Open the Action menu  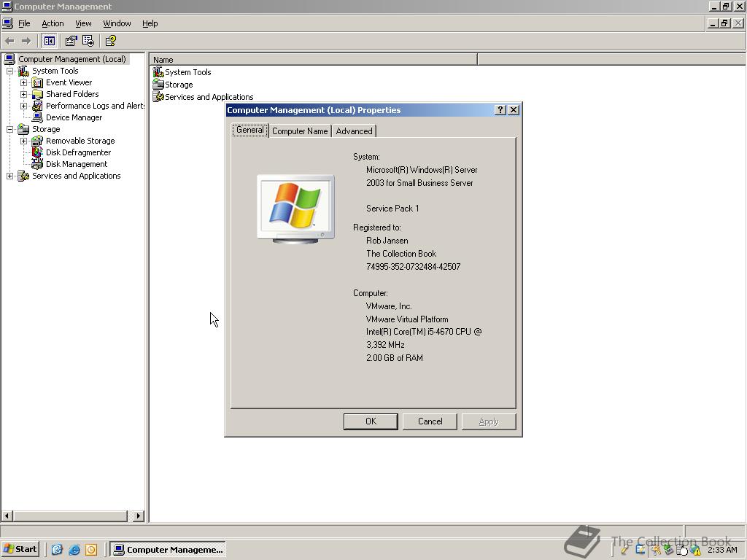53,23
